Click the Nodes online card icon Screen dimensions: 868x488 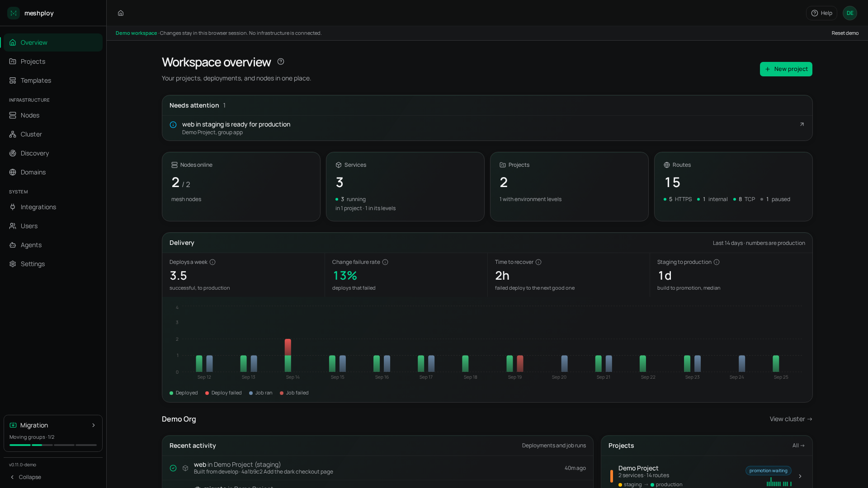click(x=175, y=165)
